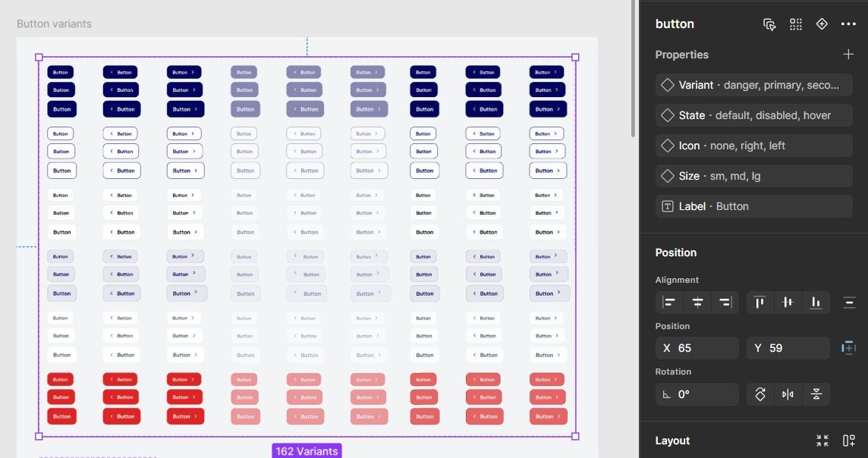The image size is (868, 458).
Task: Click the 'button' component name title
Action: (675, 24)
